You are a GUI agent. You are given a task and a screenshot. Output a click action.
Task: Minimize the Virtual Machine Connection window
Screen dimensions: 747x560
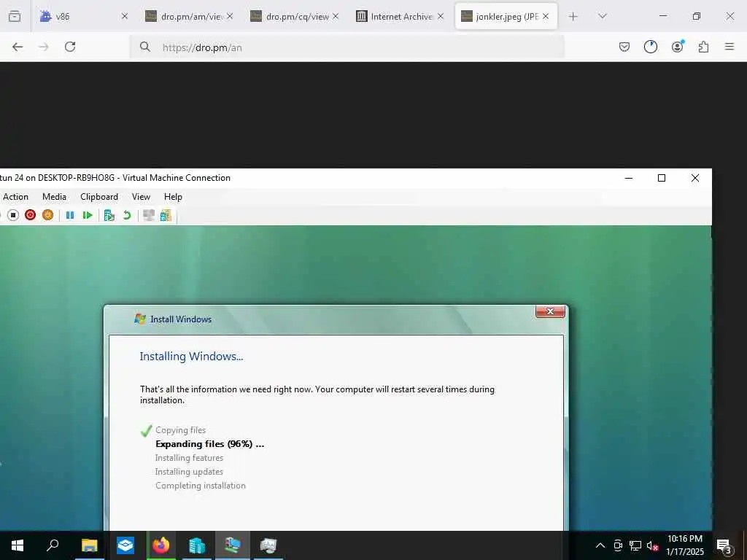629,178
